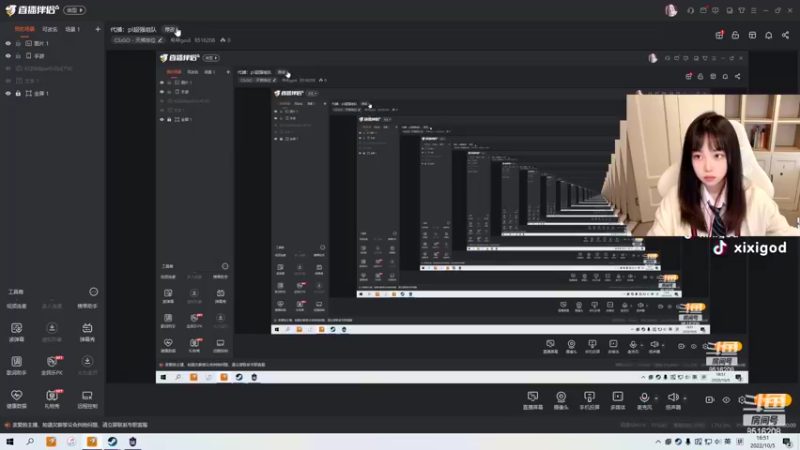Launch the 全民乐PK tool
Image resolution: width=800 pixels, height=450 pixels.
pyautogui.click(x=52, y=365)
